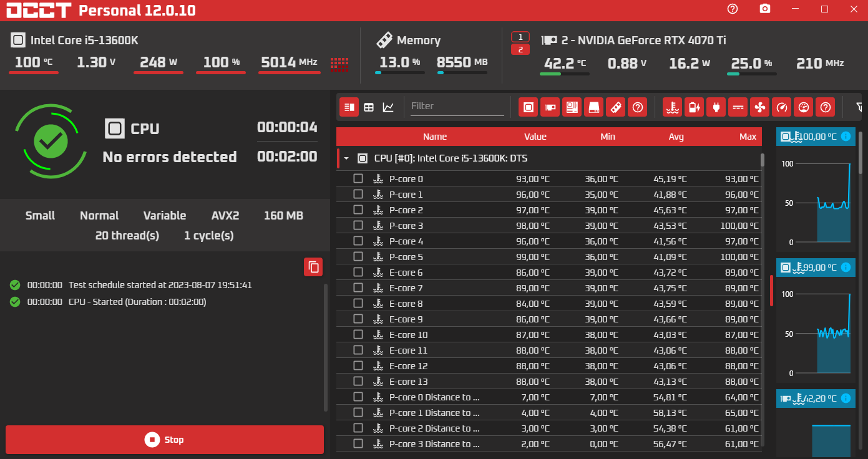Toggle storage drive sensors hardware filter
The width and height of the screenshot is (868, 459).
[x=593, y=107]
